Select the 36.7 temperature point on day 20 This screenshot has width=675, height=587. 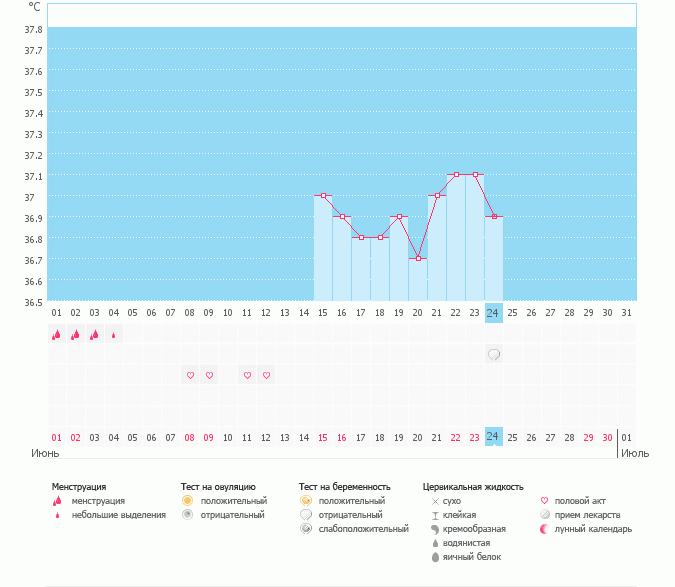click(x=418, y=258)
